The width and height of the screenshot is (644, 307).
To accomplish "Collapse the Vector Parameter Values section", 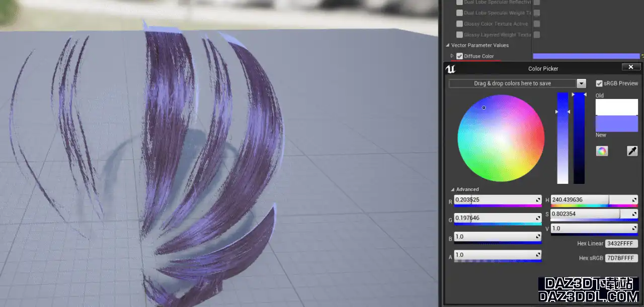I will (447, 45).
